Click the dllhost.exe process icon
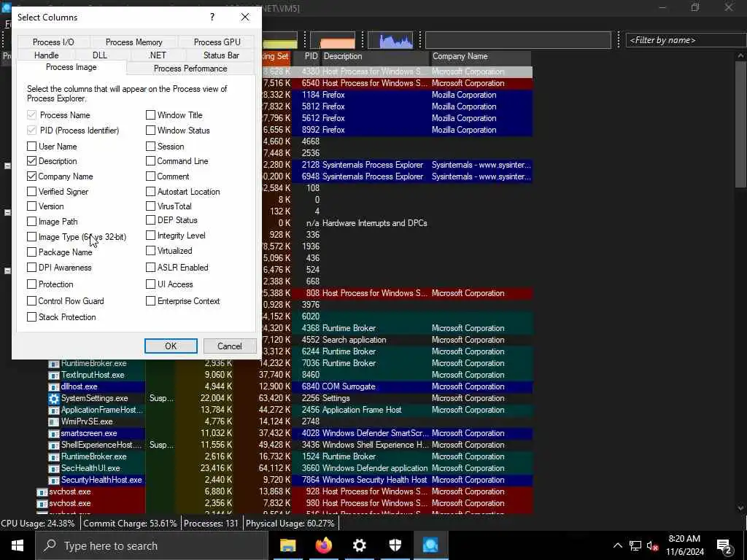The height and width of the screenshot is (560, 747). [54, 386]
